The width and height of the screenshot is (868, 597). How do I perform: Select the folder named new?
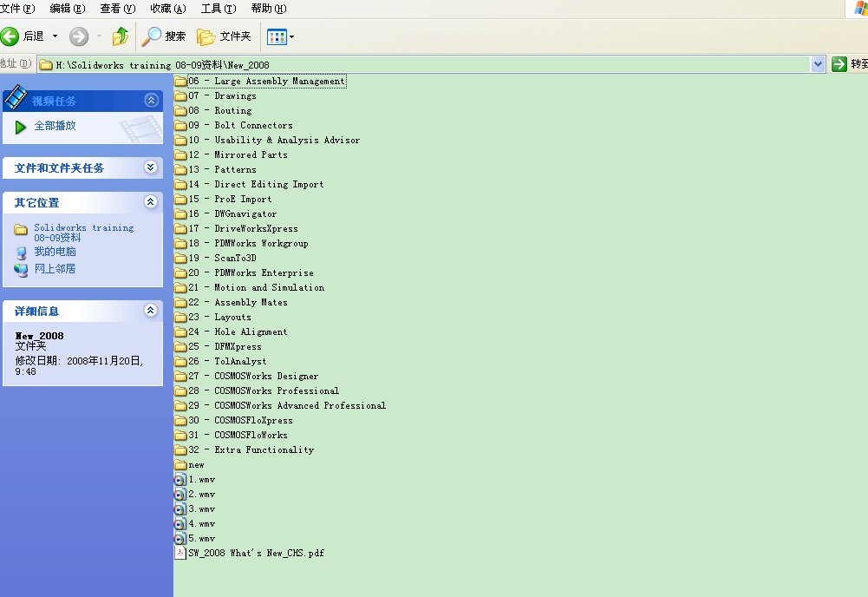(189, 464)
